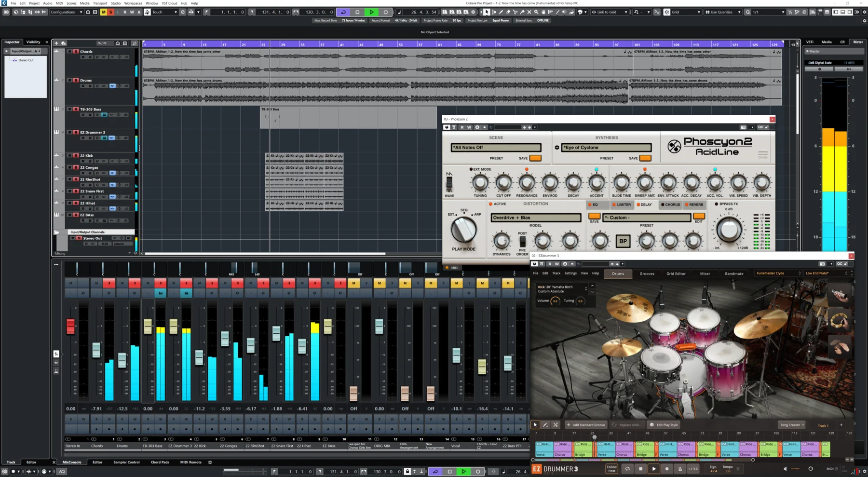Viewport: 868px width, 477px height.
Task: Click the main transport Play button
Action: [371, 12]
